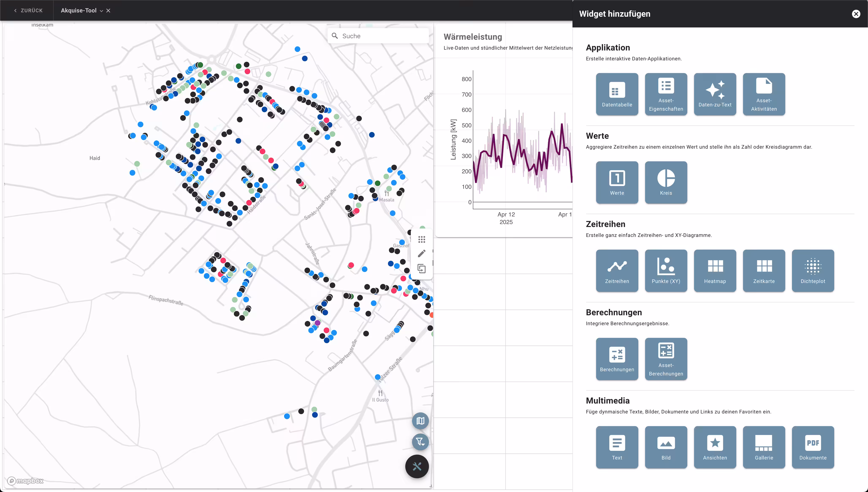This screenshot has height=492, width=868.
Task: Click the Werte section heading
Action: [x=597, y=136]
